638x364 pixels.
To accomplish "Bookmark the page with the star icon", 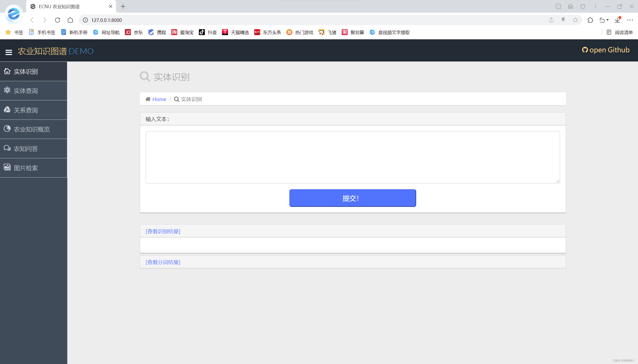I will (x=575, y=20).
